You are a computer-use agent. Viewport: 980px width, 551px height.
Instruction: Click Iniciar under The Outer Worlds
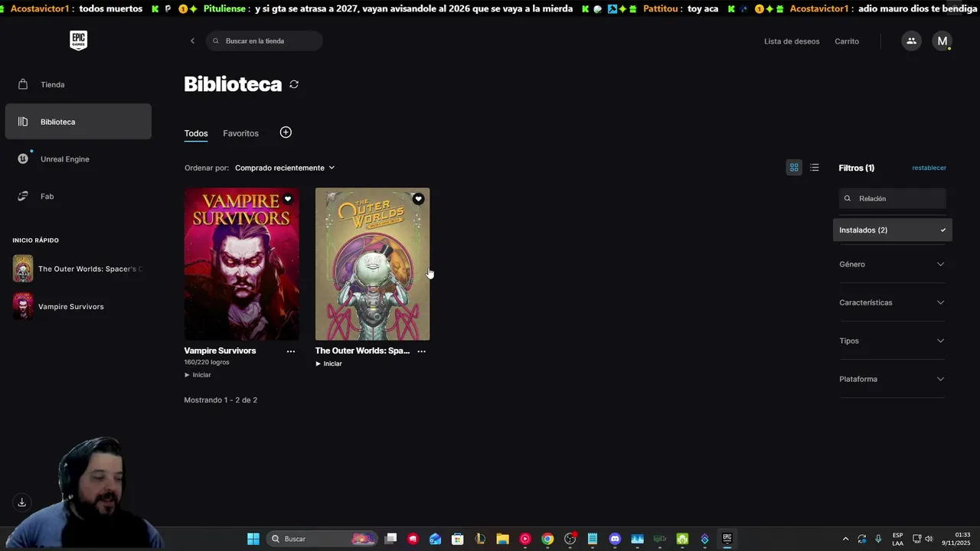click(328, 364)
